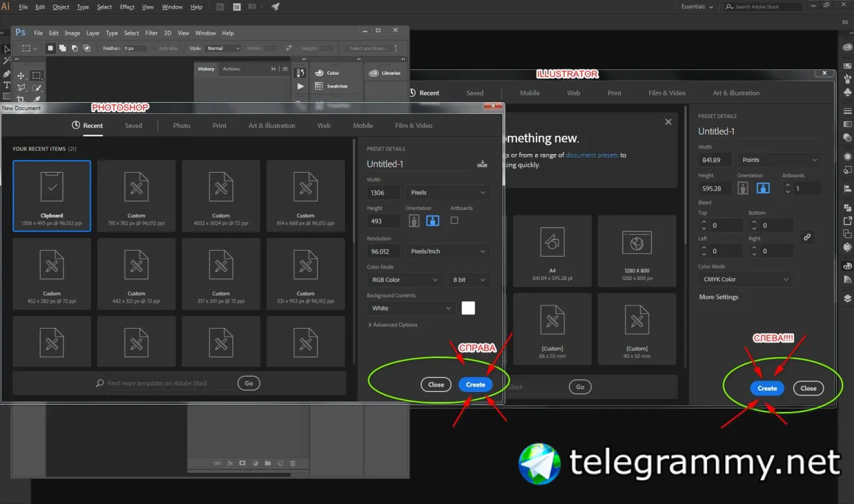Click the Illustrator GPU rocket icon
This screenshot has width=854, height=504.
[x=276, y=7]
